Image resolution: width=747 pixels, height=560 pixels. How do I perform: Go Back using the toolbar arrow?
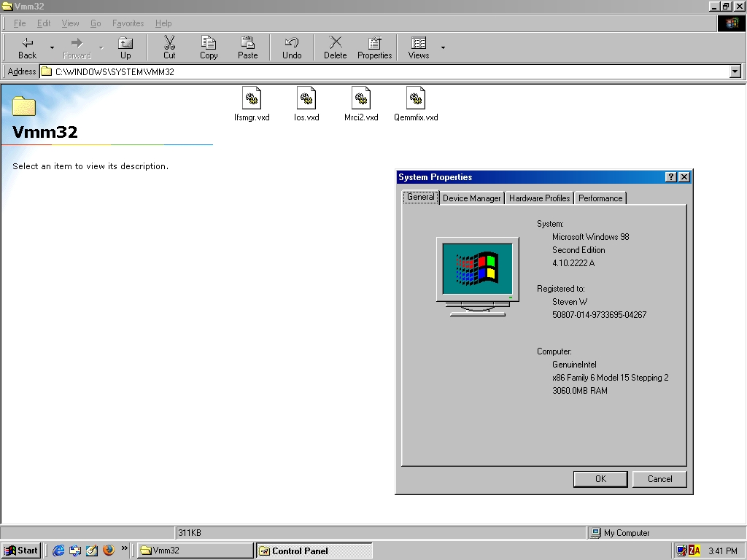(27, 47)
